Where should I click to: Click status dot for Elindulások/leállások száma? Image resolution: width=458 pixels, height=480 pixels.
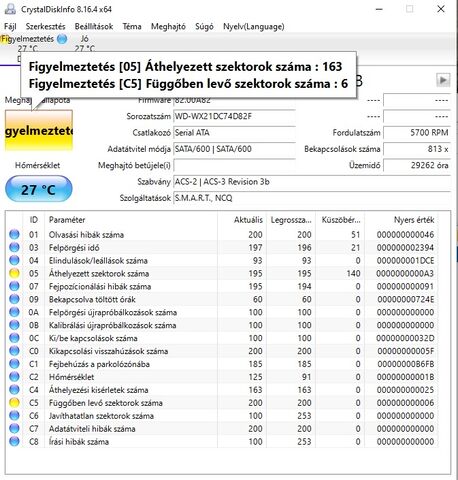tap(14, 261)
